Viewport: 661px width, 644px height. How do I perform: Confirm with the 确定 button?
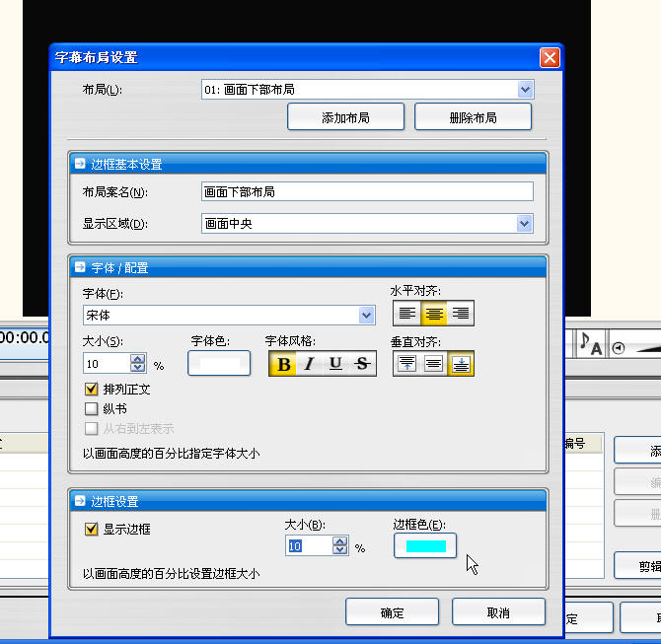[x=392, y=612]
